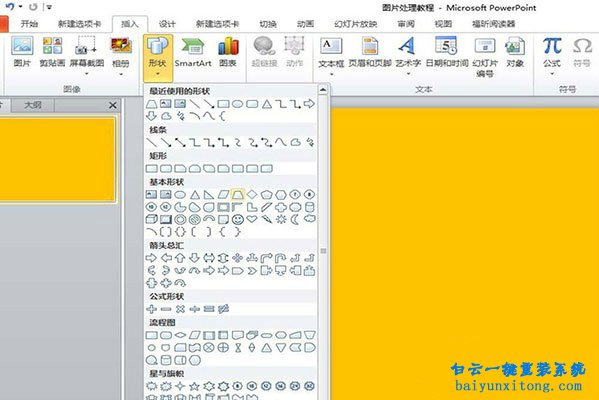Select the quad arrow in 箭头总汇
Screen dimensions: 599x400
237,258
